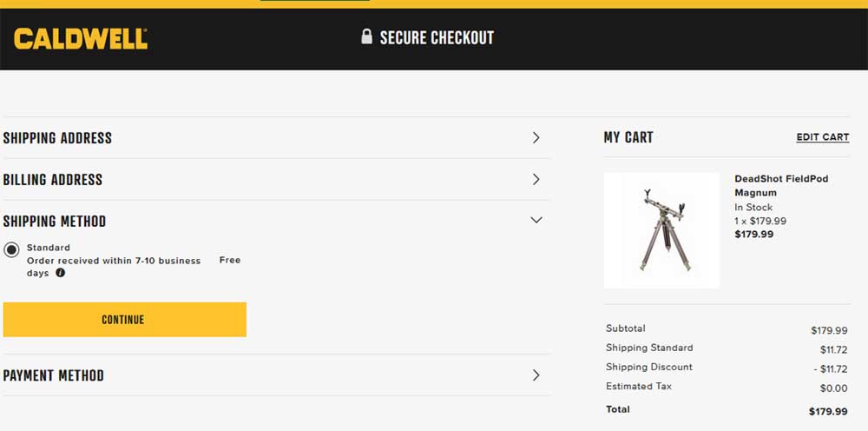
Task: Click the secure checkout padlock icon
Action: (366, 36)
